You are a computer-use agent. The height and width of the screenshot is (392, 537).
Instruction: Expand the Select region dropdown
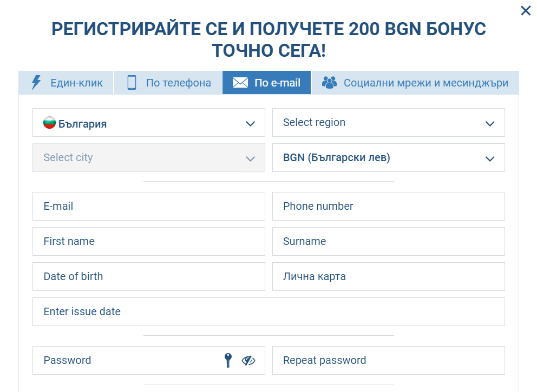(x=388, y=122)
